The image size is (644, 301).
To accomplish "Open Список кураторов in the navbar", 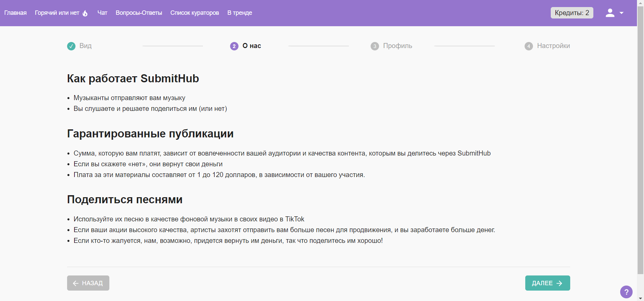I will point(195,13).
